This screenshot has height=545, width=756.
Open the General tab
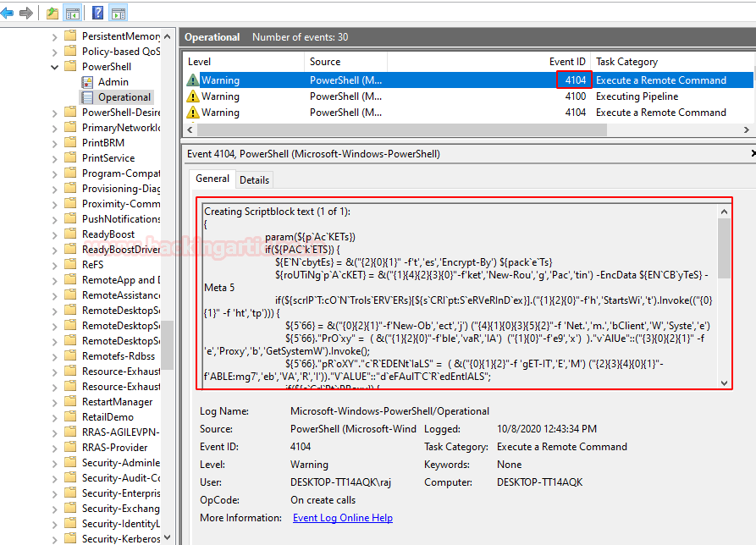click(212, 179)
